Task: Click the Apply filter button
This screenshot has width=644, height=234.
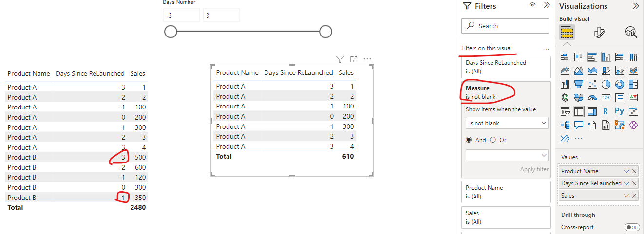Action: coord(534,169)
